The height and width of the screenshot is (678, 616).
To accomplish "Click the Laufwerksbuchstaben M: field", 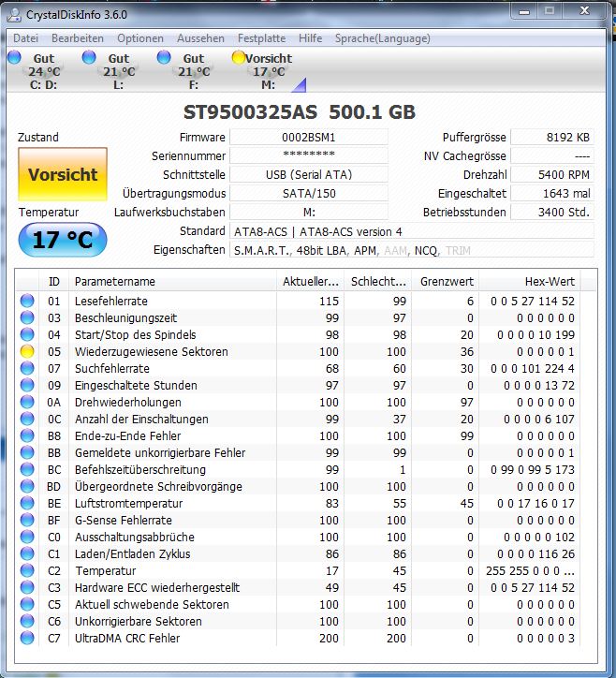I will pos(309,212).
